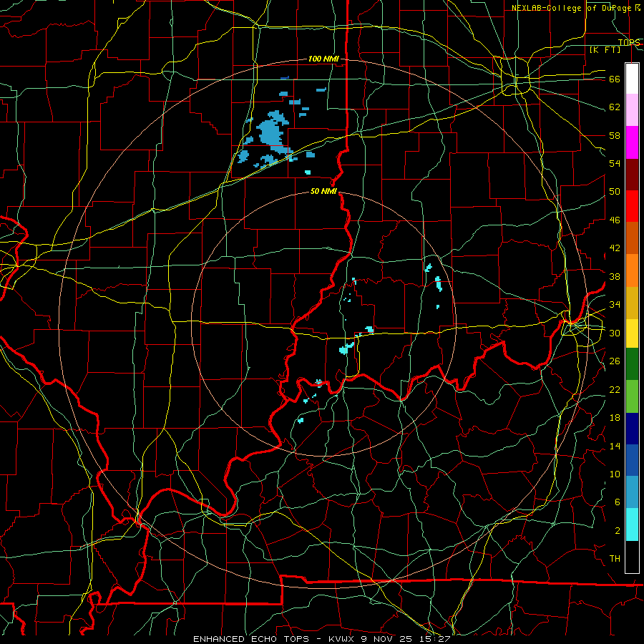Image resolution: width=644 pixels, height=644 pixels.
Task: Click the bright red 46-50 kft legend swatch
Action: tap(632, 206)
